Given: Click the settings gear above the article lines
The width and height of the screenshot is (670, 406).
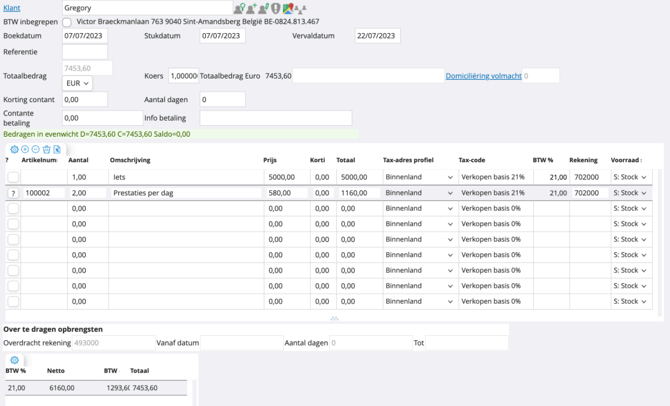Looking at the screenshot, I should pyautogui.click(x=14, y=149).
